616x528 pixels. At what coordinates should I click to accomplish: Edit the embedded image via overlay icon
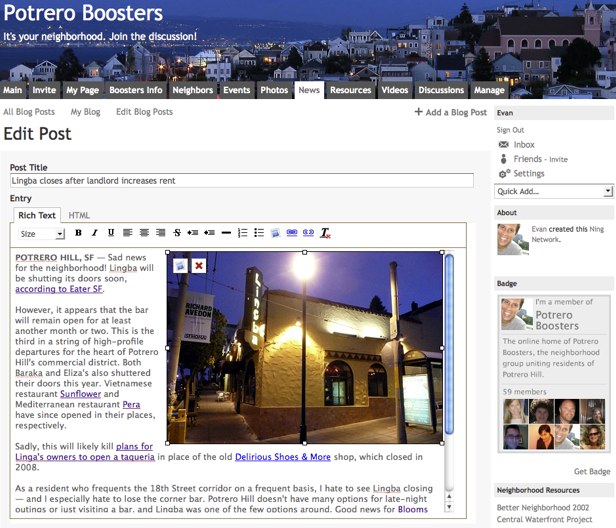[180, 266]
